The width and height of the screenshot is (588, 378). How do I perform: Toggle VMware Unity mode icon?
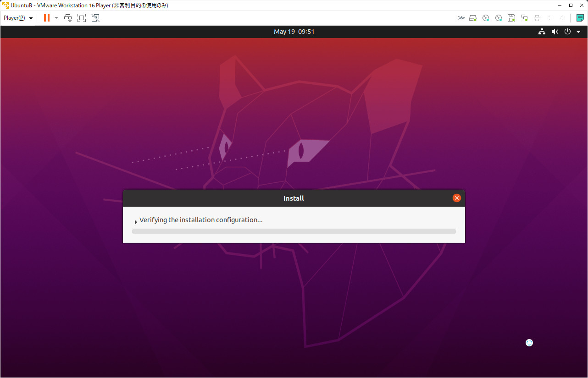(x=95, y=18)
